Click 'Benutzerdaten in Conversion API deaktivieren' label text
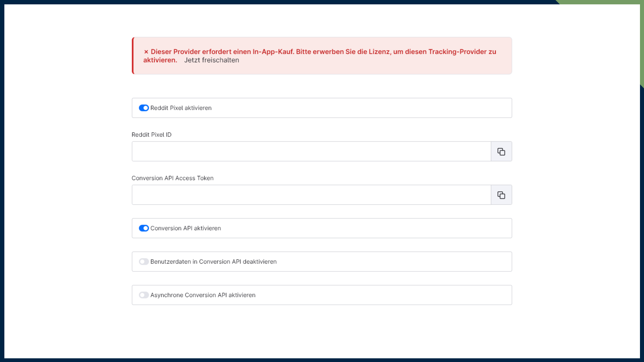The height and width of the screenshot is (362, 644). 213,262
